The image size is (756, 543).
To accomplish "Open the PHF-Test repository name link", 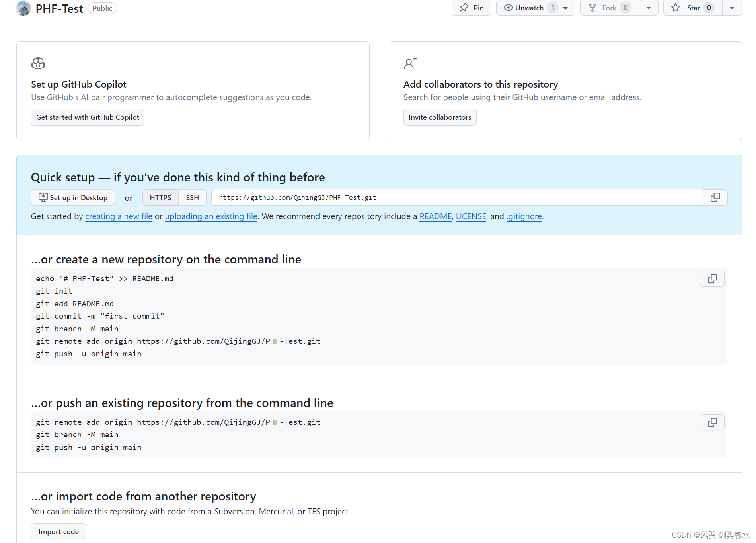I will point(59,8).
